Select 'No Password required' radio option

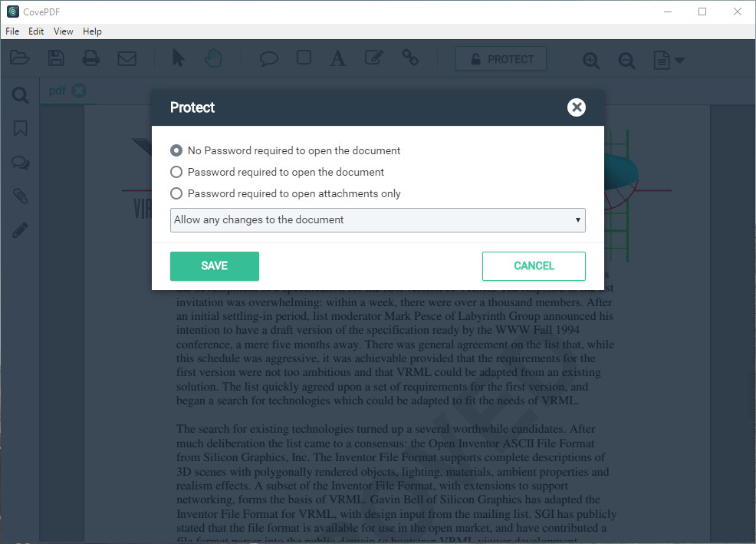click(x=176, y=150)
